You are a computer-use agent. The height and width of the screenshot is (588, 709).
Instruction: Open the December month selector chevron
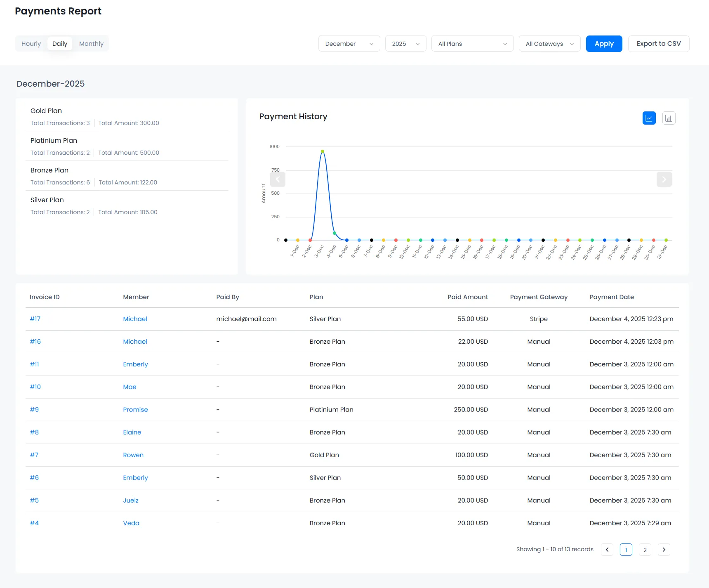point(372,43)
